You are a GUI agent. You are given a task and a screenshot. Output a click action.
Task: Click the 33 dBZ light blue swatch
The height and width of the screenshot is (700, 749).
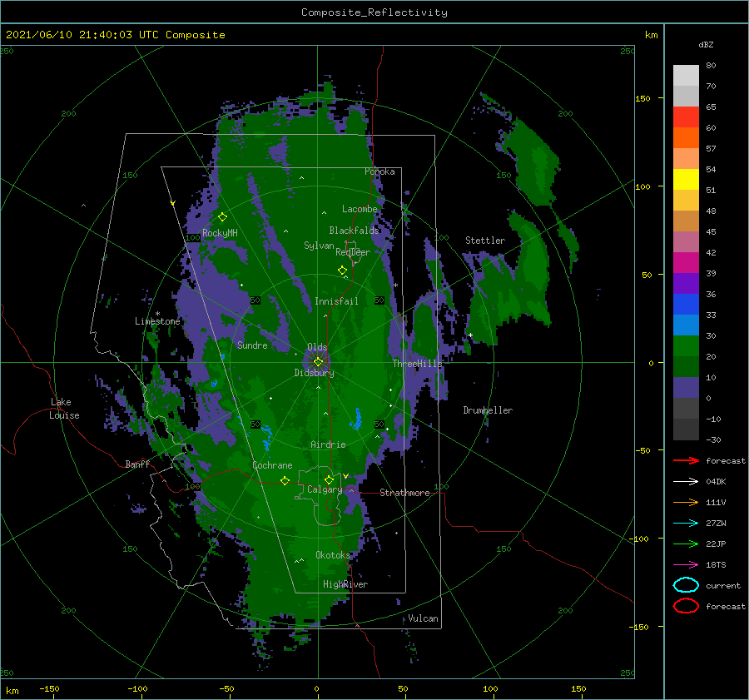point(686,325)
